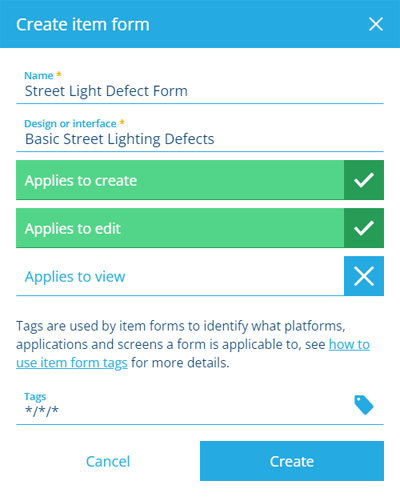Open the tag picker icon in Tags field
Image resolution: width=400 pixels, height=497 pixels.
point(364,405)
